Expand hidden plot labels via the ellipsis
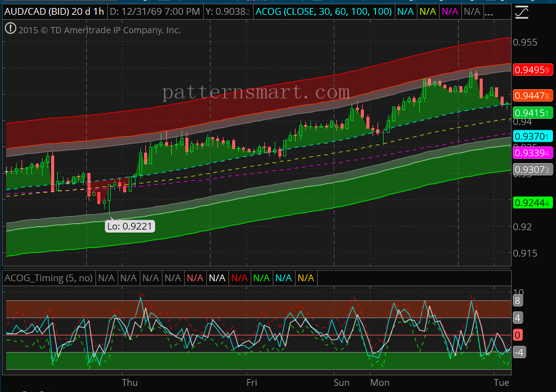The height and width of the screenshot is (392, 556). tap(489, 12)
